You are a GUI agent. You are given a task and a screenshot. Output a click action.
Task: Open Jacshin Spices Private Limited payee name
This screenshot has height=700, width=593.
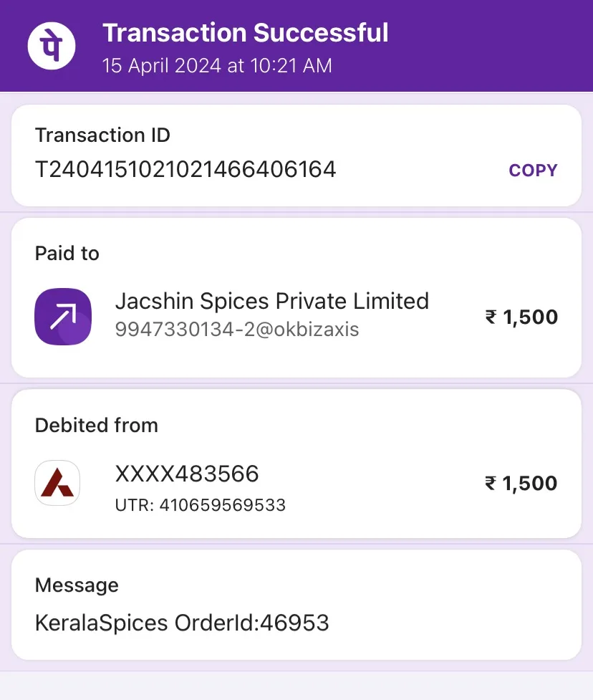[x=271, y=301]
